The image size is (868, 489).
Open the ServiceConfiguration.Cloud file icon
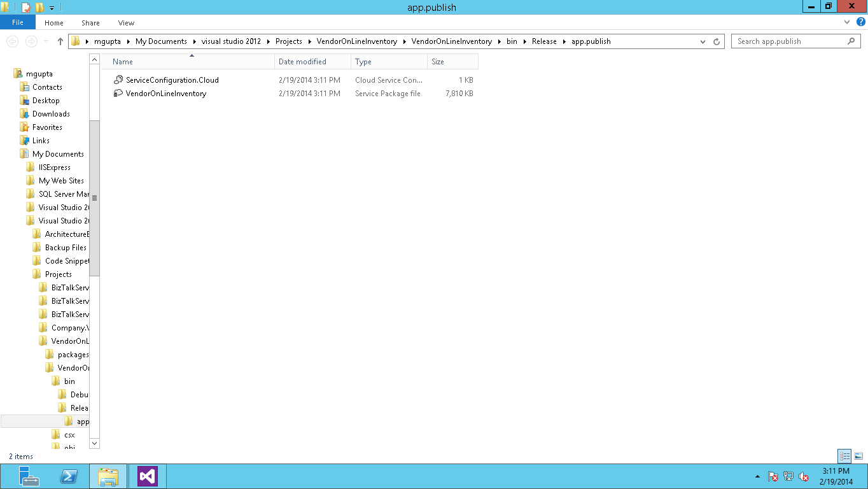[118, 80]
